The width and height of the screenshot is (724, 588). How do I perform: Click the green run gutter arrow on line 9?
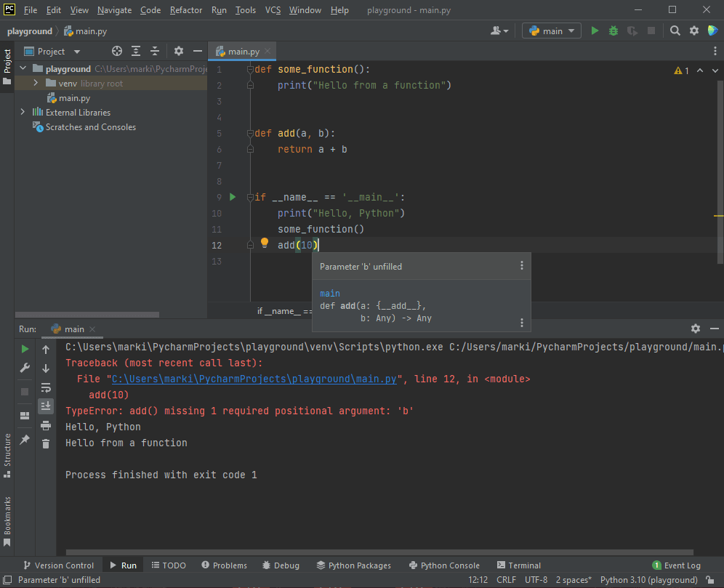pos(233,197)
